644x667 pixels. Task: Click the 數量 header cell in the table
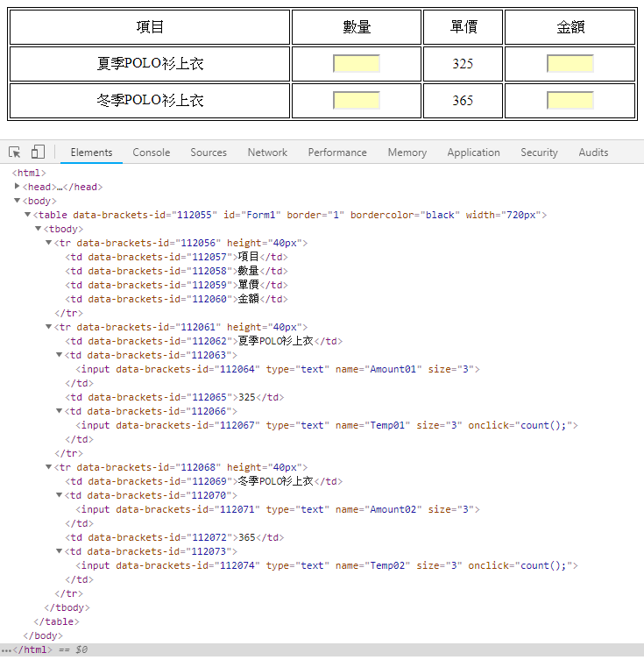coord(357,27)
